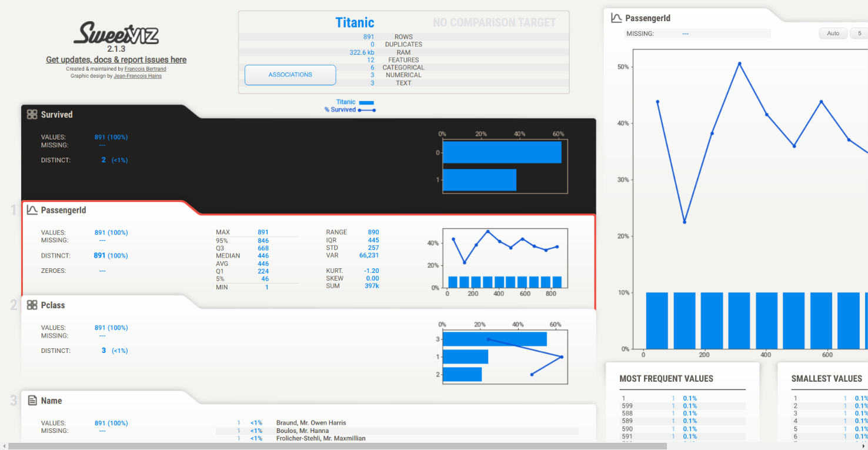Click the PassengerId chart icon in detail panel
Image resolution: width=868 pixels, height=450 pixels.
(616, 18)
